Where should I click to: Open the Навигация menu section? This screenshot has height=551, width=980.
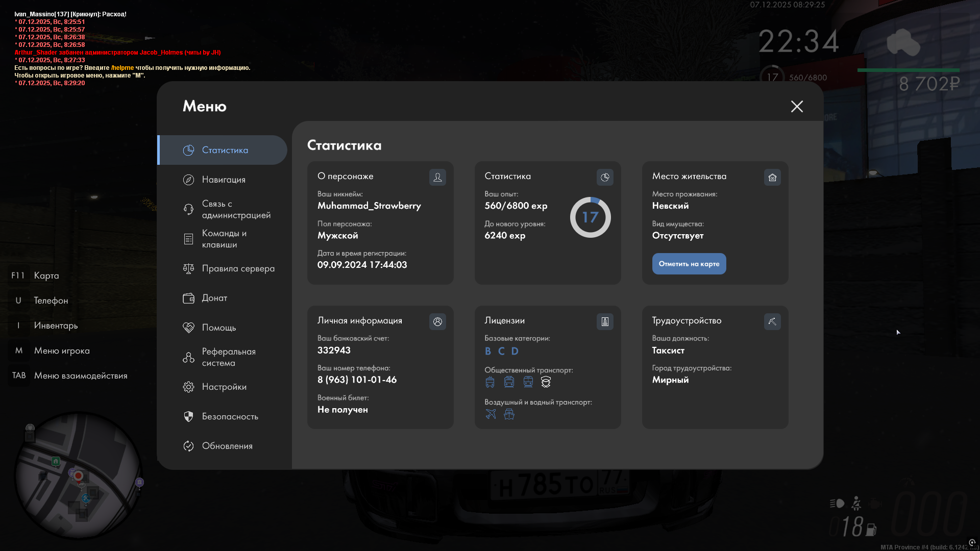point(224,180)
